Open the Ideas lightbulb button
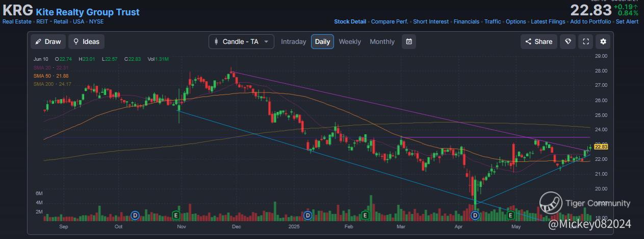Image resolution: width=644 pixels, height=239 pixels. [x=87, y=41]
